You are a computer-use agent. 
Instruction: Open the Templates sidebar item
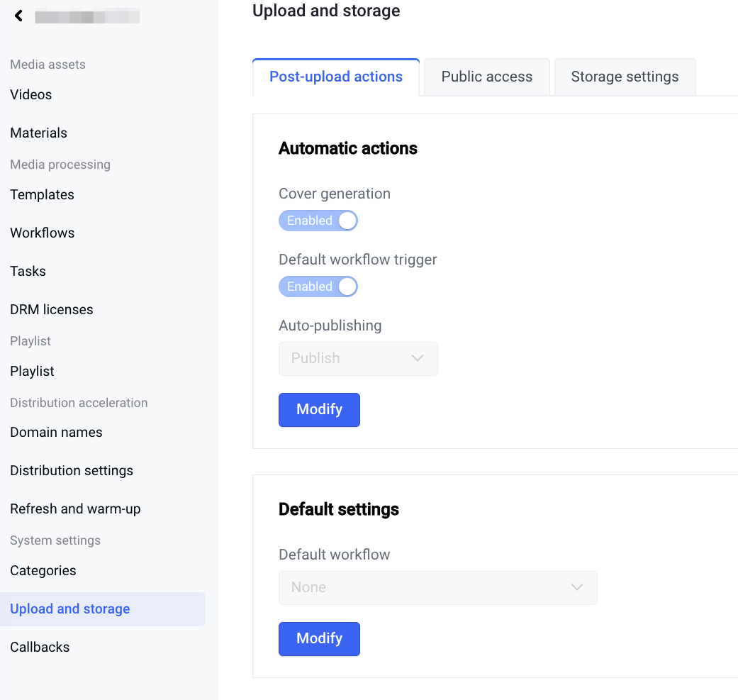tap(43, 195)
